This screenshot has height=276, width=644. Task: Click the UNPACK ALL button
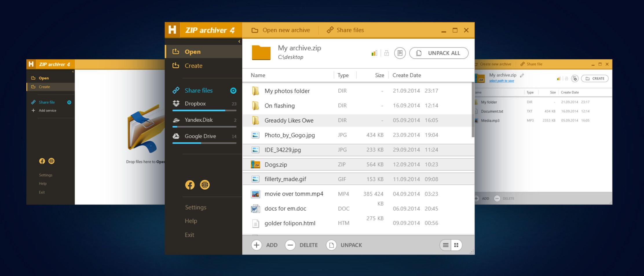[439, 53]
